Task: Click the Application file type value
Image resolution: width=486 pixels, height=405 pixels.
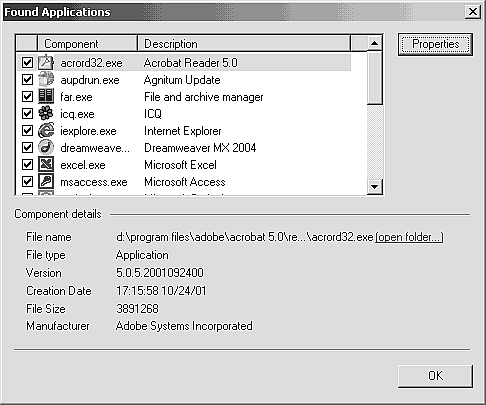Action: coord(142,255)
